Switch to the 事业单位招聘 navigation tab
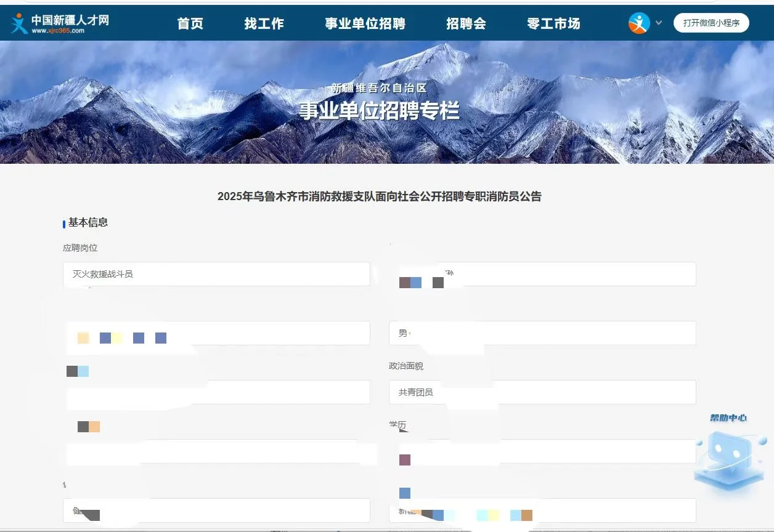The width and height of the screenshot is (774, 532). [x=365, y=23]
